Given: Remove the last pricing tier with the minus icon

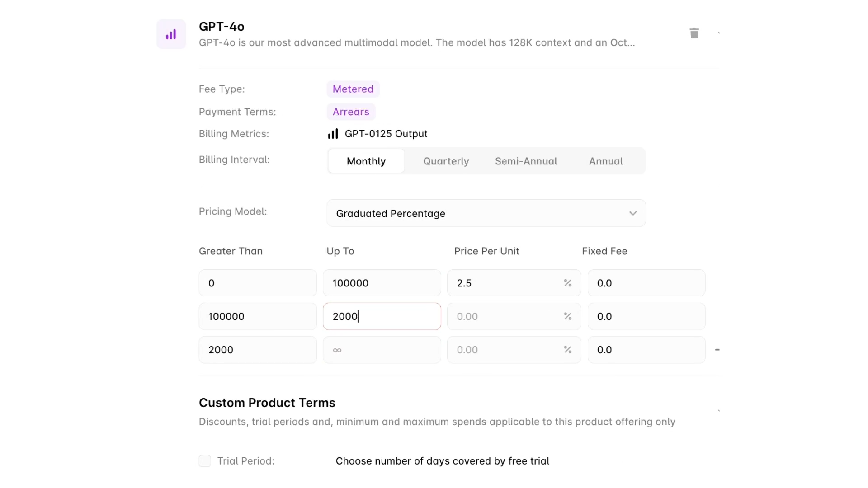Looking at the screenshot, I should coord(717,350).
